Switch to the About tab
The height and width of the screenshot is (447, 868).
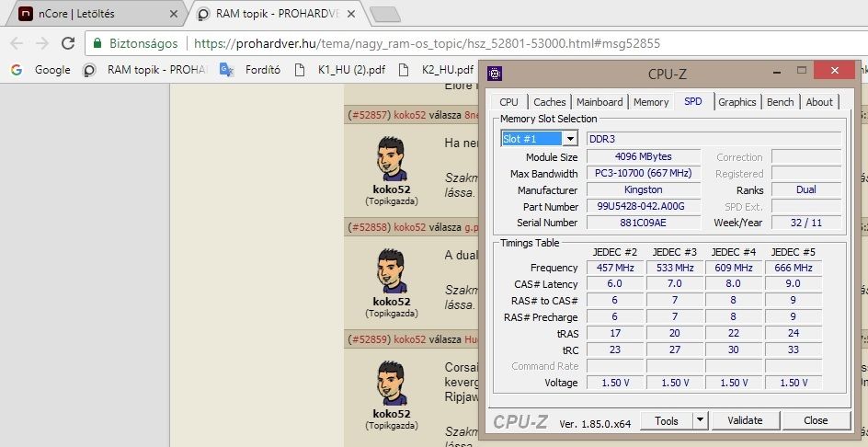tap(818, 102)
